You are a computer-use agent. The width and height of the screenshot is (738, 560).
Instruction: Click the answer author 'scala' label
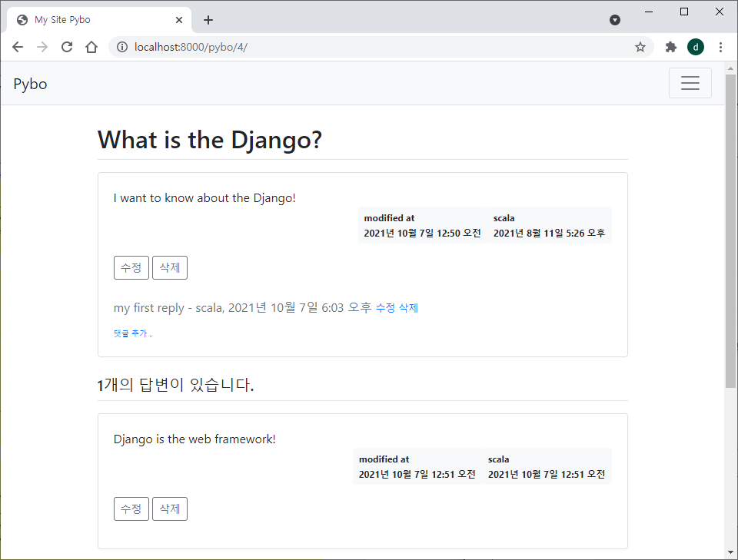click(x=498, y=459)
